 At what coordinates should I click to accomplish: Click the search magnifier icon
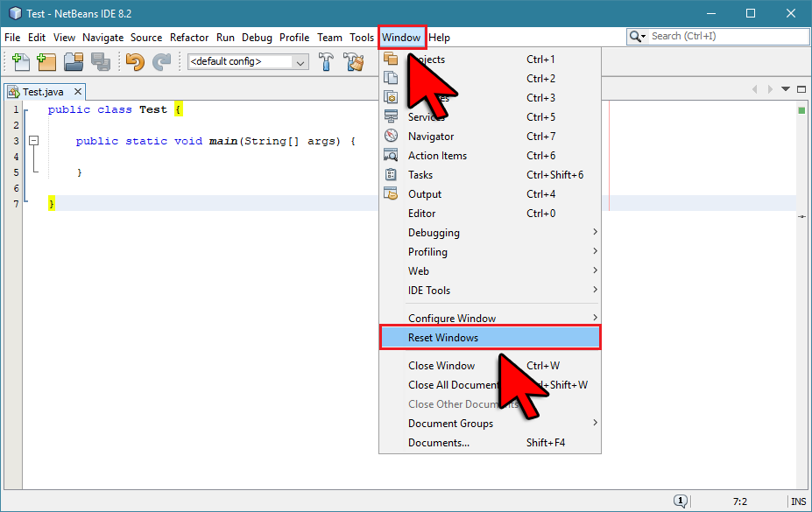[637, 36]
